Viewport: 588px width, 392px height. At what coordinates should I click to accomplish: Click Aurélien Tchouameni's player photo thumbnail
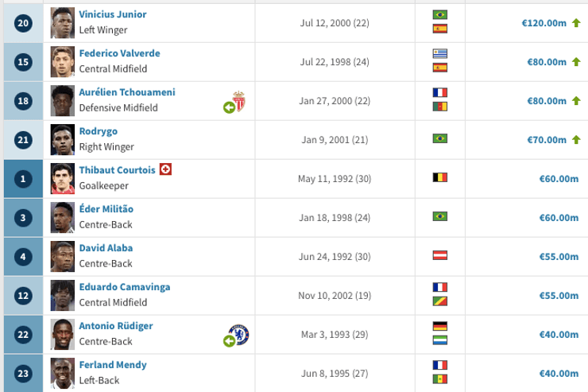click(x=62, y=101)
